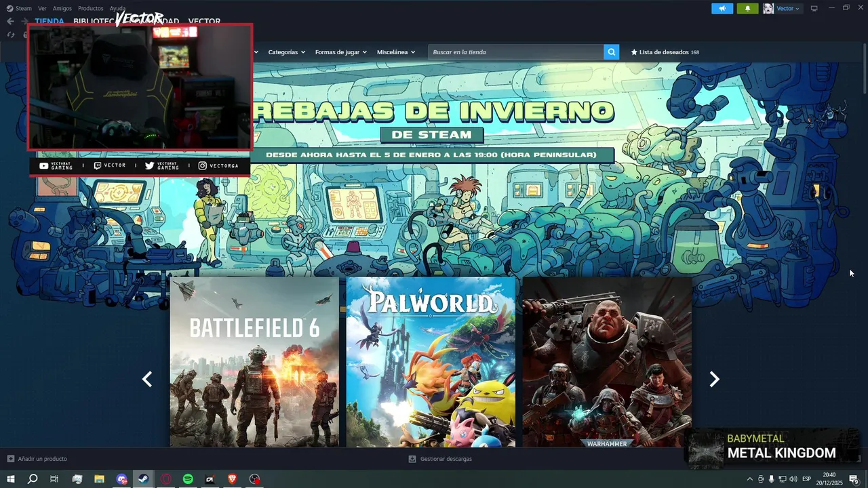
Task: Open the Windows Start menu
Action: 11,479
